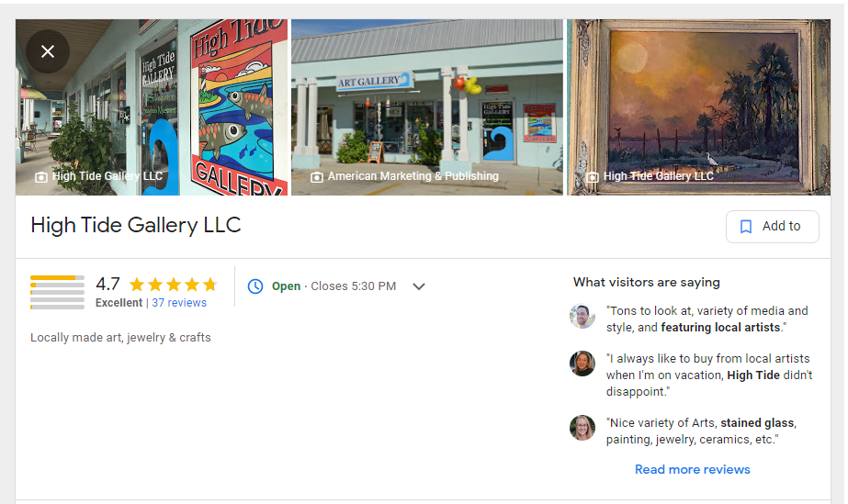848x504 pixels.
Task: Click Read more reviews
Action: pos(692,469)
